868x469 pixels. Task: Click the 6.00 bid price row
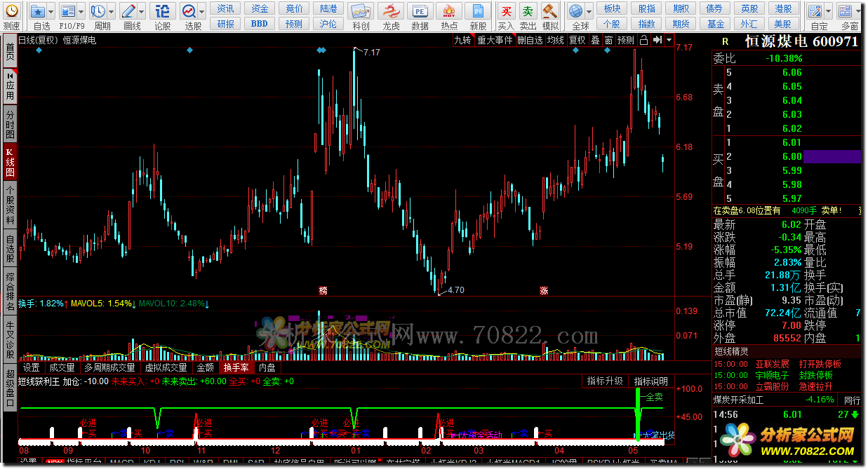click(787, 156)
